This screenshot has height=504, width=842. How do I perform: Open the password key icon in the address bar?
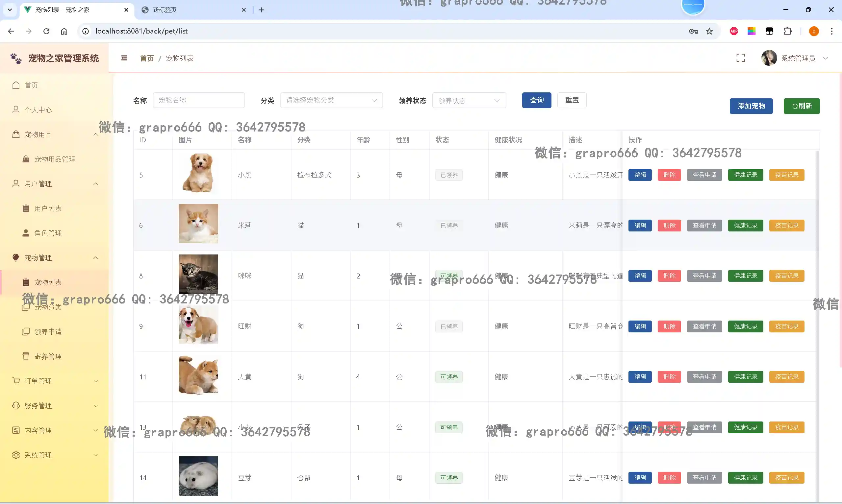[x=694, y=31]
